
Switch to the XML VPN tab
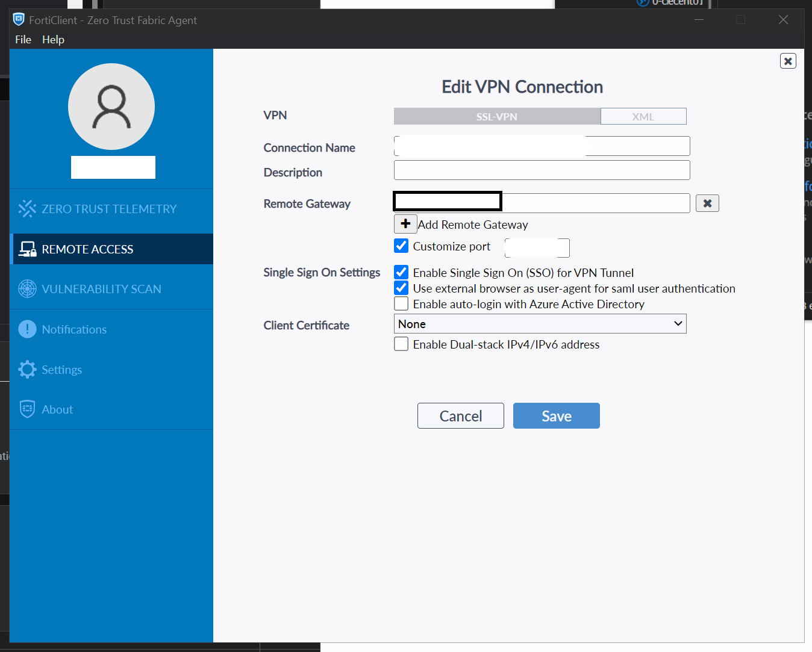643,117
